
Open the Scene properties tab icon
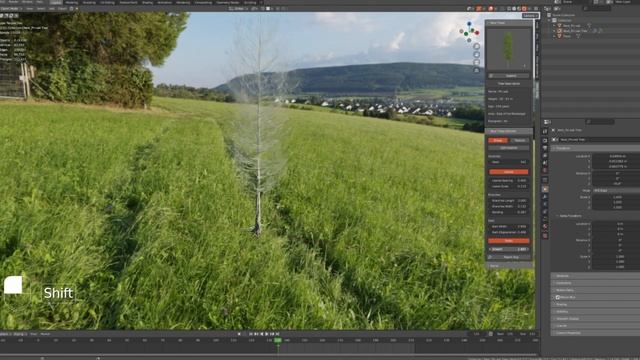[545, 163]
